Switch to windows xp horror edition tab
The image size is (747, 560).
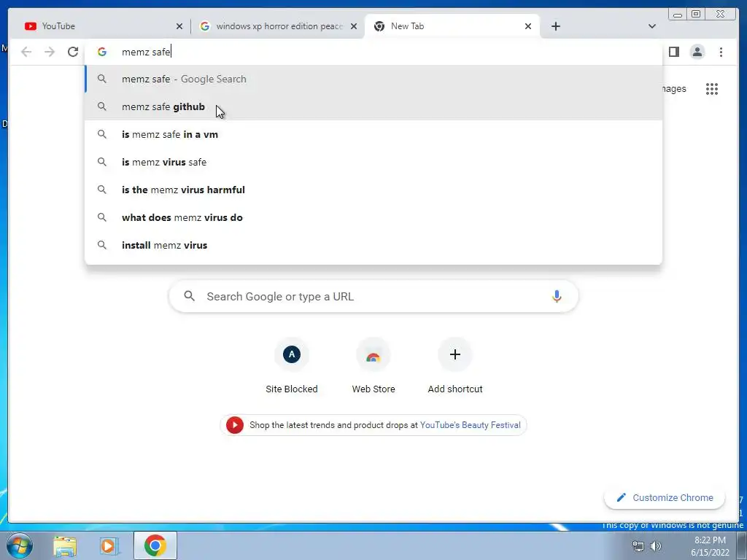279,26
